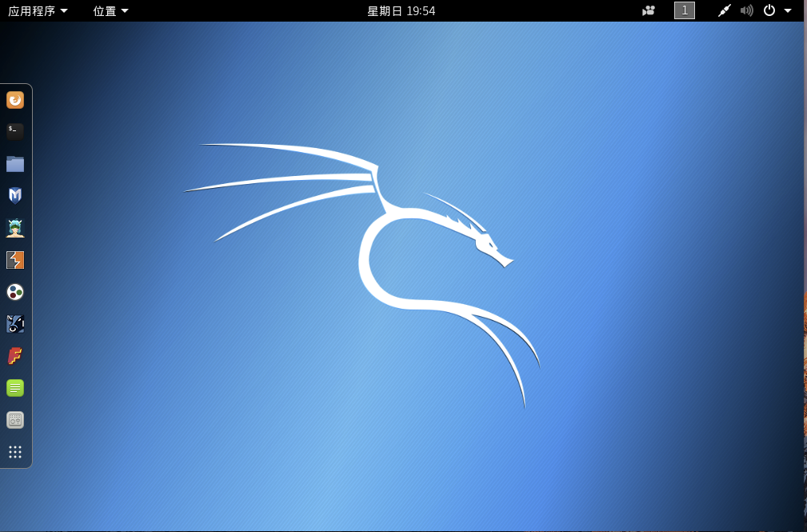Image resolution: width=807 pixels, height=532 pixels.
Task: Click the volume speaker icon in top bar
Action: [747, 10]
